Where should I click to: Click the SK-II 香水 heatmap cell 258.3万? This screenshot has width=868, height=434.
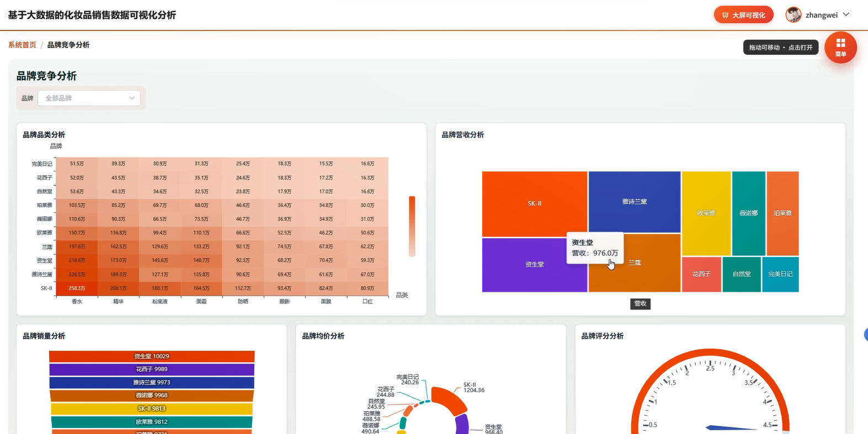tap(77, 288)
